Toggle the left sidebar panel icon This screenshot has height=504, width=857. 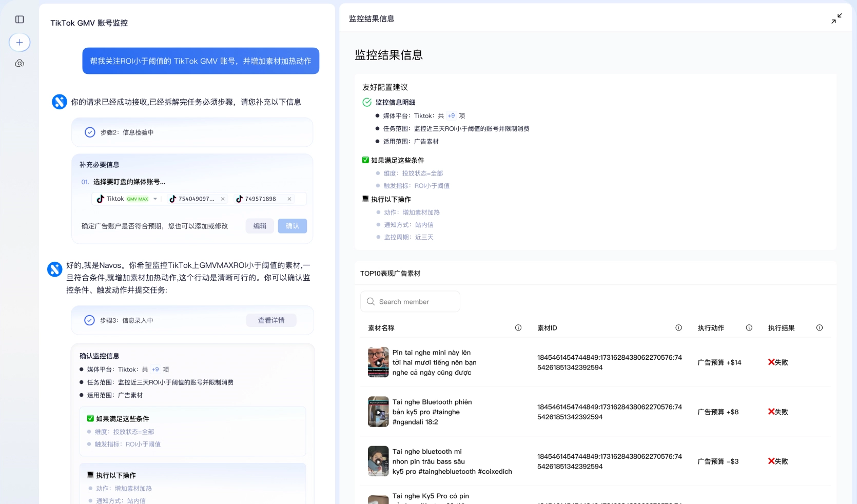pyautogui.click(x=20, y=20)
